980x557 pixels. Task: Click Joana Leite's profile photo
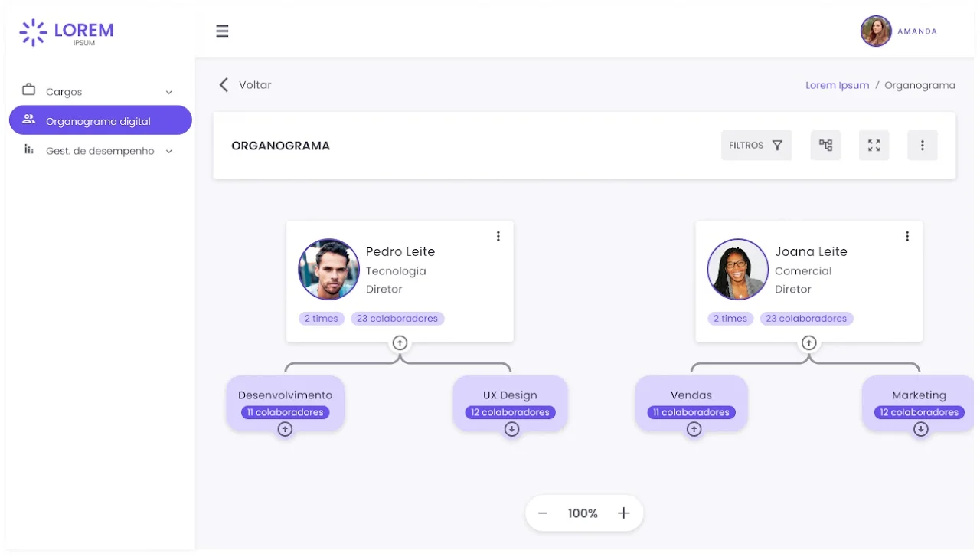pyautogui.click(x=737, y=269)
